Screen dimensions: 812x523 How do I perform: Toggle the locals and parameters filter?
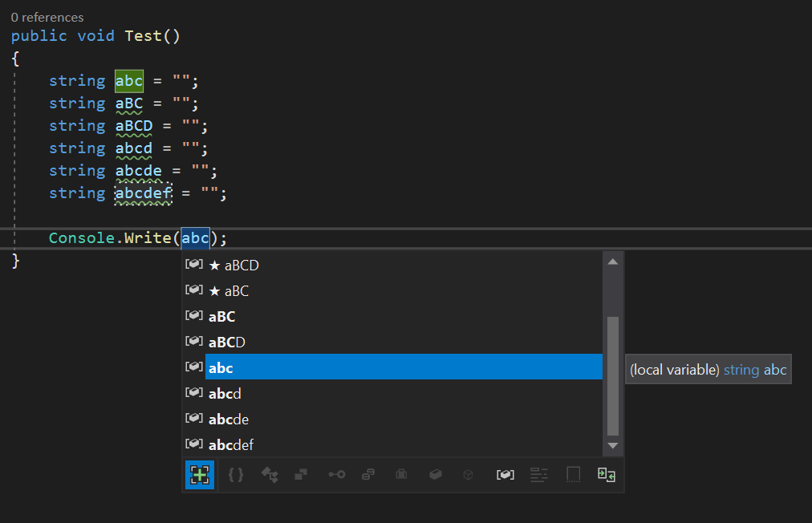[505, 474]
